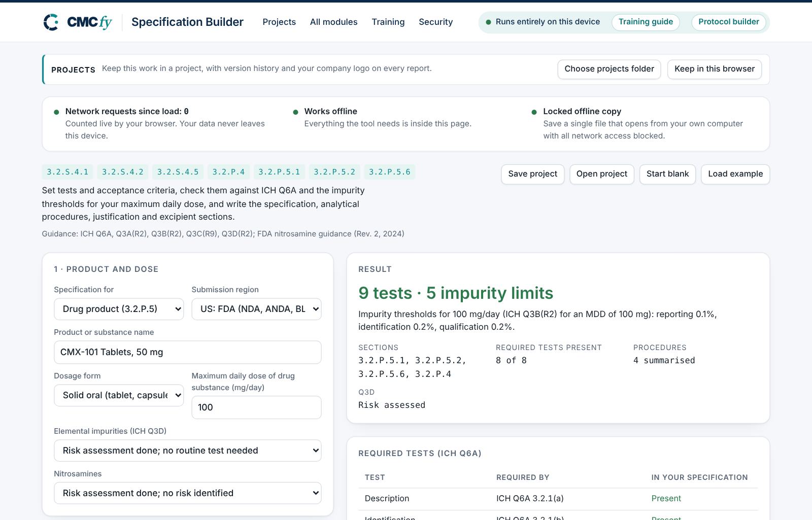Click Load example
The width and height of the screenshot is (812, 520).
[735, 174]
